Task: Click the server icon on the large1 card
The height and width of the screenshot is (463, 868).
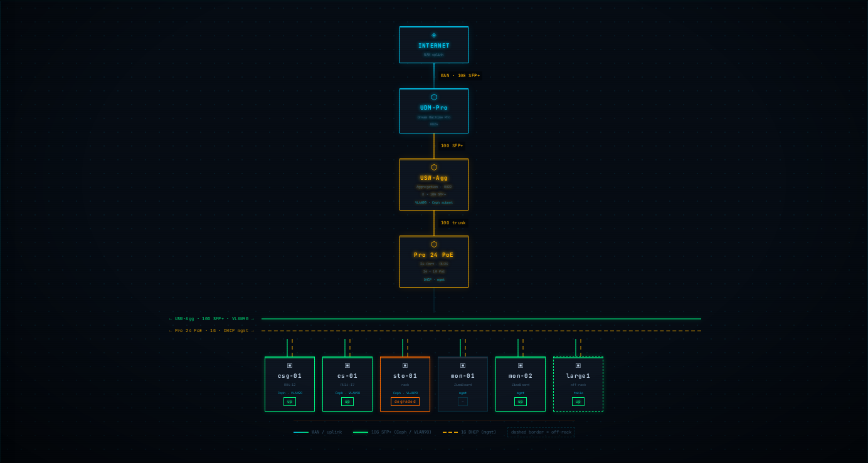Action: click(x=578, y=365)
